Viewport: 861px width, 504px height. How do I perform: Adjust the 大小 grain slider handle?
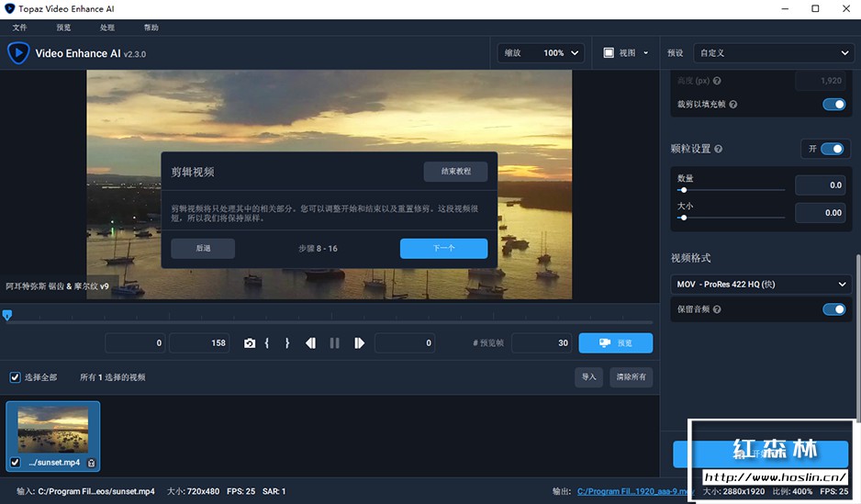click(683, 218)
